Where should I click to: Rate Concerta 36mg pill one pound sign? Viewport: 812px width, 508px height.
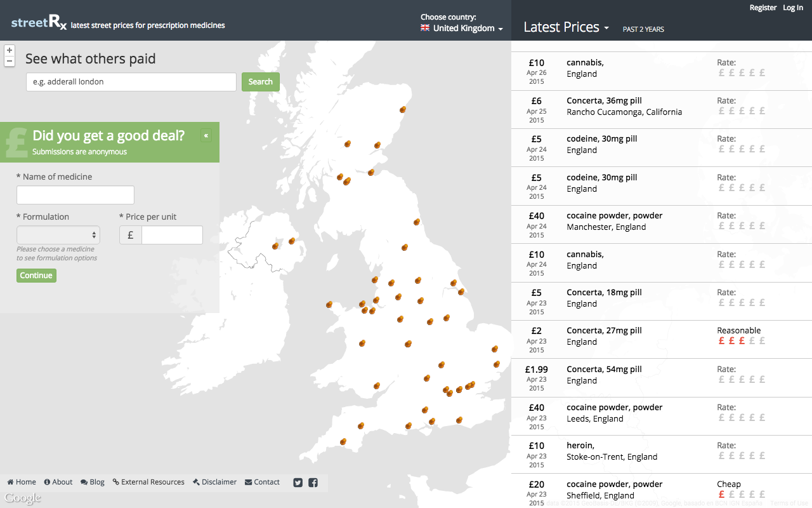click(x=721, y=111)
